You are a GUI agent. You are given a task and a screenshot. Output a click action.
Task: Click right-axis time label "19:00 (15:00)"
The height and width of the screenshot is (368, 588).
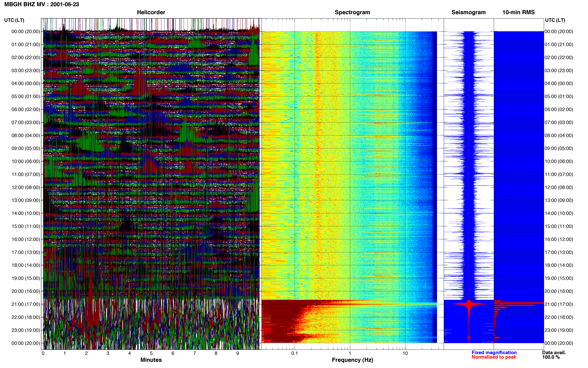coord(559,278)
